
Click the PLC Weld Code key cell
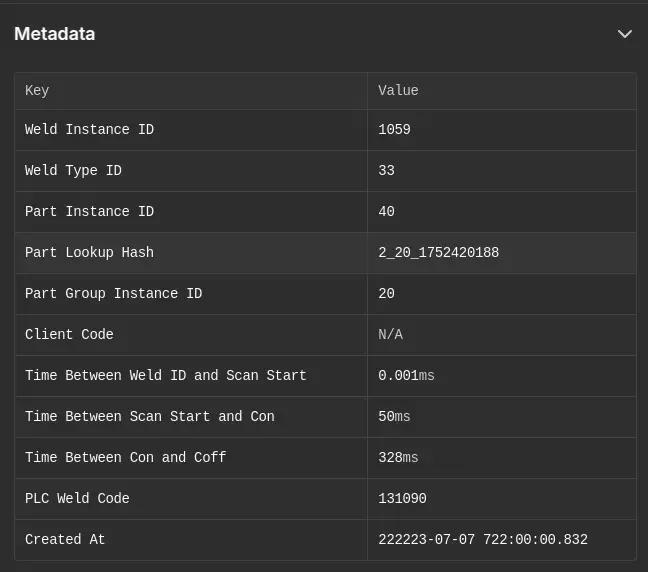(191, 498)
